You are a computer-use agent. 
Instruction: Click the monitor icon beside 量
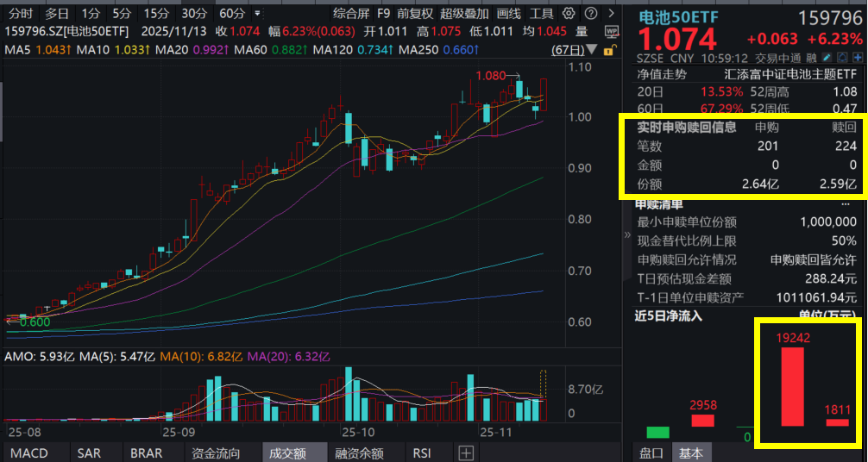point(612,31)
